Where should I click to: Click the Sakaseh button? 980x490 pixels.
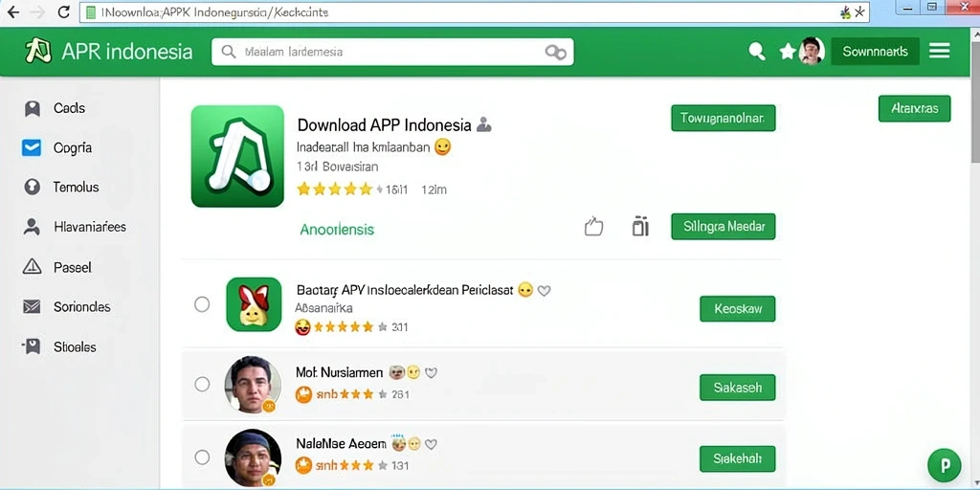pyautogui.click(x=738, y=388)
